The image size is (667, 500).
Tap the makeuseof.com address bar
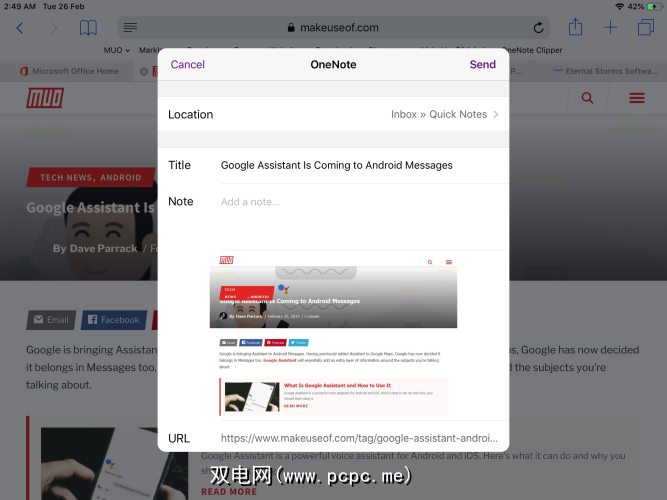click(x=333, y=28)
